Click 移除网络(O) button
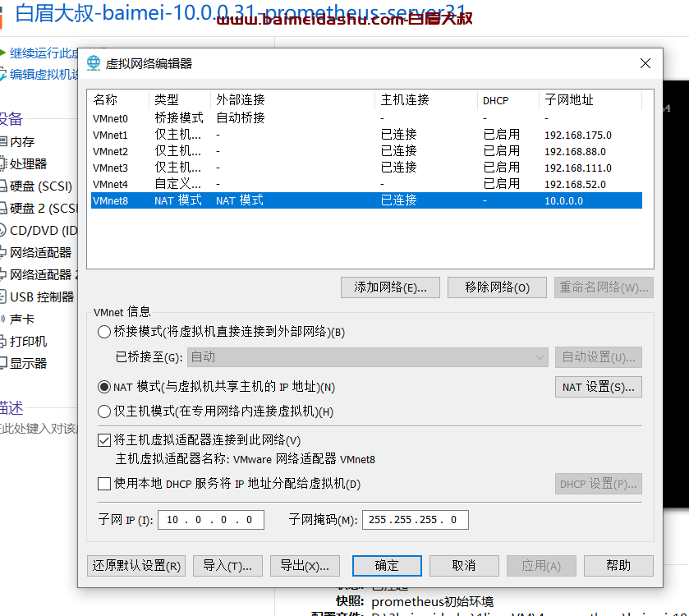The image size is (689, 616). point(497,287)
